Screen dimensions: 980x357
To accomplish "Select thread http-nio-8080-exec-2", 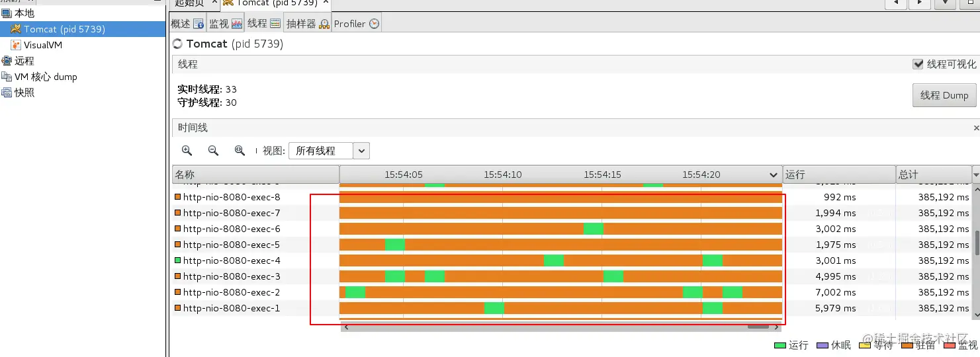I will tap(232, 292).
